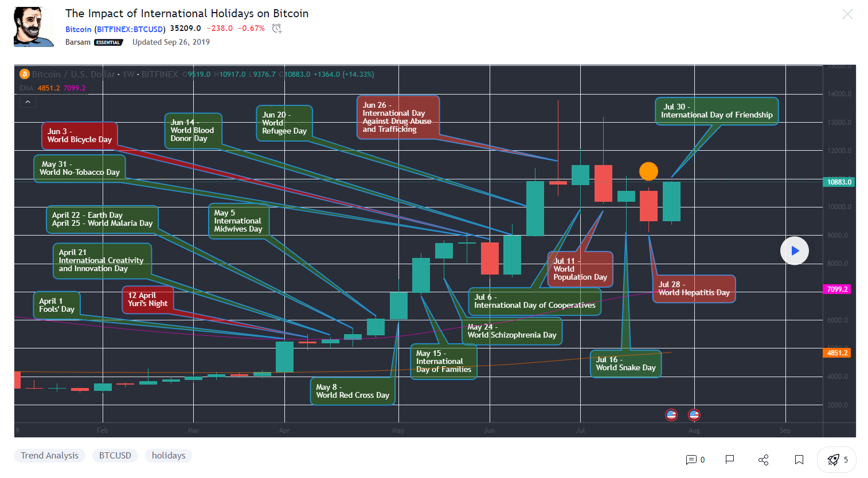Click the Bitcoin logo in chart header
This screenshot has width=868, height=478.
point(25,74)
